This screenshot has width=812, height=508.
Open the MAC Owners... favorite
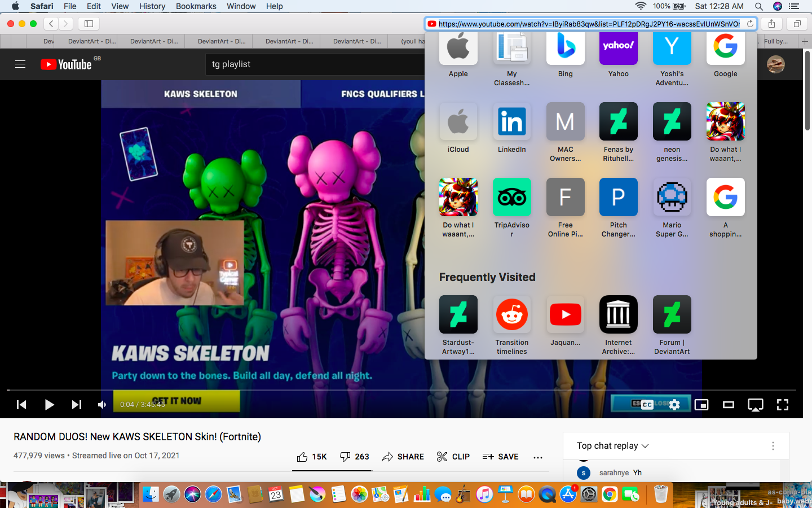pos(565,121)
